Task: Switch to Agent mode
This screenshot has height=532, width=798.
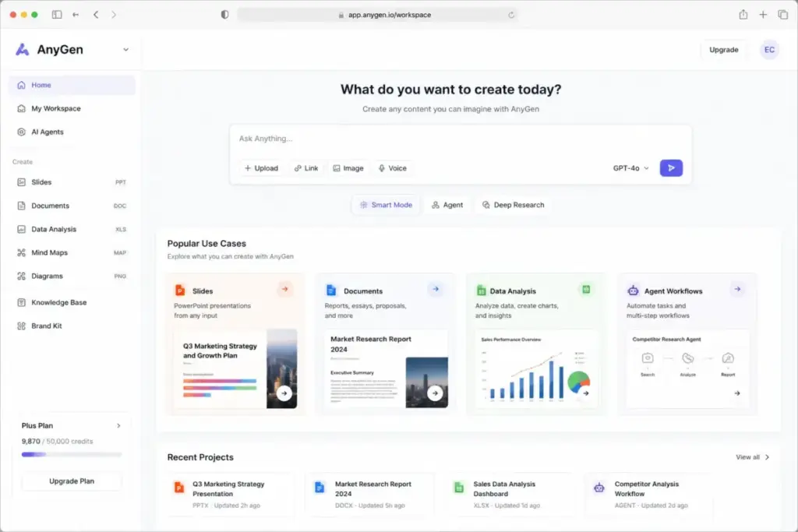Action: tap(447, 205)
